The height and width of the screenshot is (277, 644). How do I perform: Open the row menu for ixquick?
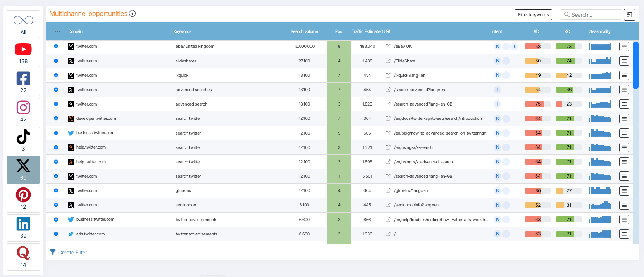624,75
